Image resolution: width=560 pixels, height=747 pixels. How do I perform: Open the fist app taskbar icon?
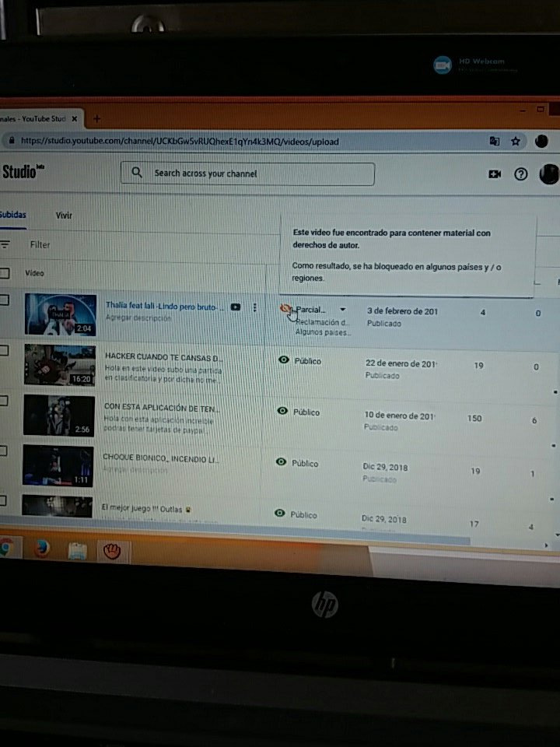pos(112,551)
